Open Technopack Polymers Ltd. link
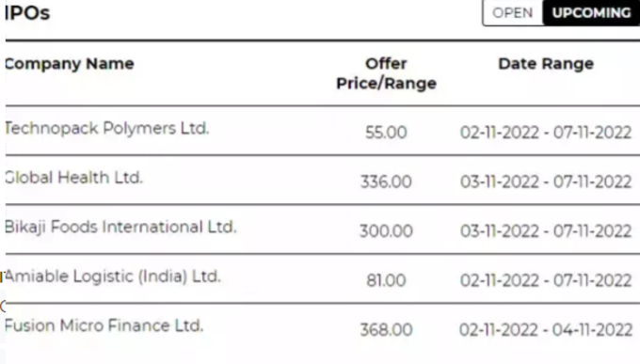Viewport: 640px width, 364px height. click(x=107, y=128)
